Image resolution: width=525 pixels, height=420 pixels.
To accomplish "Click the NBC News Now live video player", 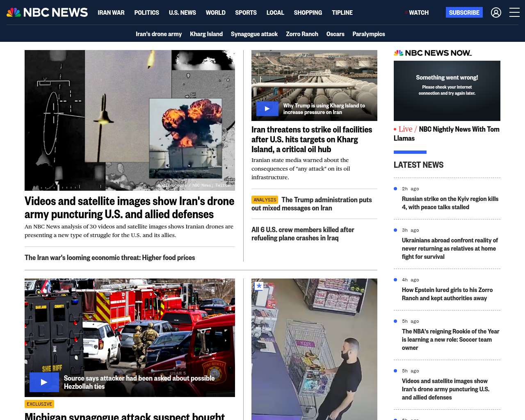I will click(447, 91).
